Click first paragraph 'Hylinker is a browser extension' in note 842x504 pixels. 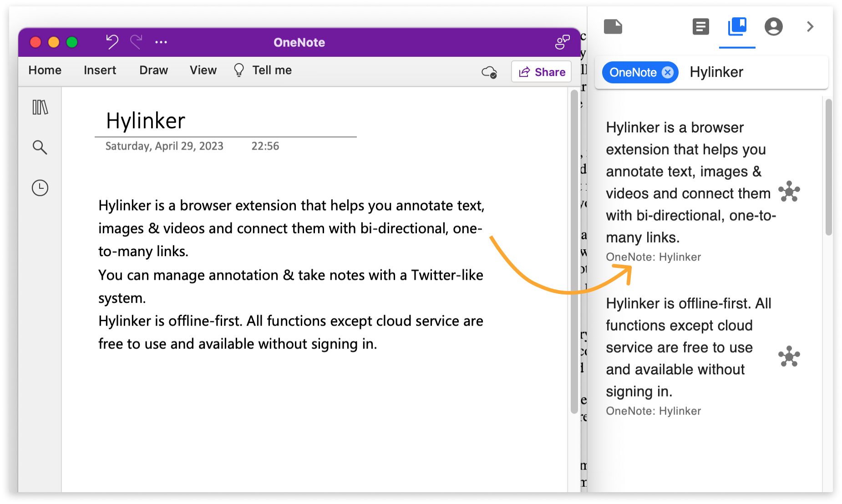point(291,228)
